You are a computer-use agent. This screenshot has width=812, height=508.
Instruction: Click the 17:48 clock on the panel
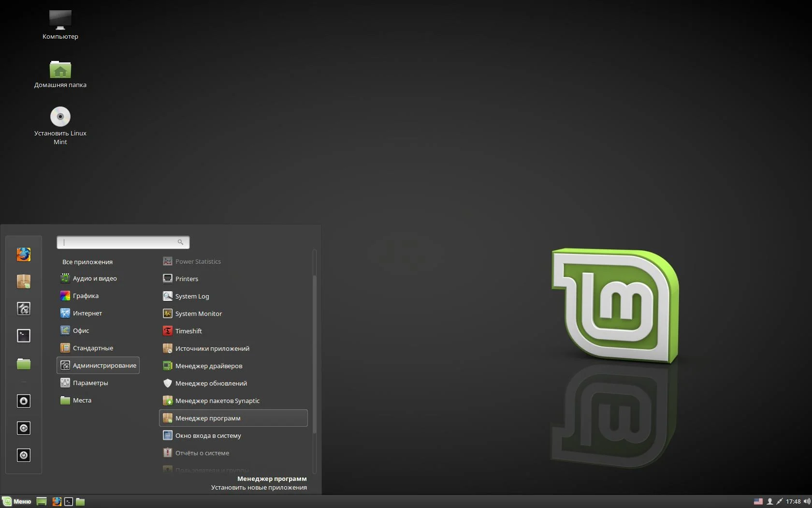coord(793,502)
